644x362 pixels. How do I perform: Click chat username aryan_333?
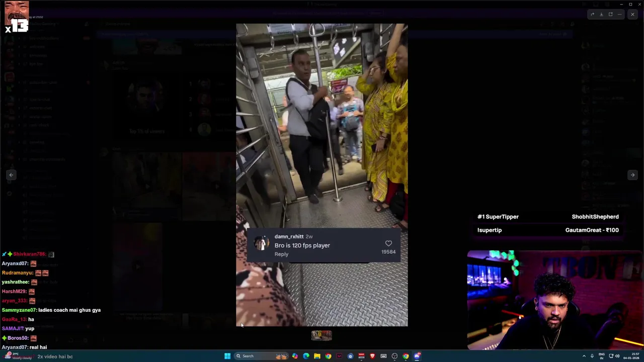pos(15,301)
